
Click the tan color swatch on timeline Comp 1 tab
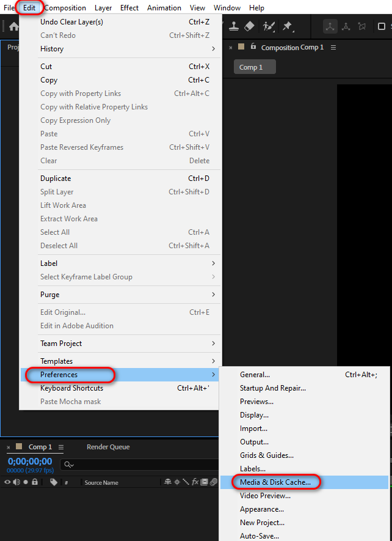click(19, 446)
